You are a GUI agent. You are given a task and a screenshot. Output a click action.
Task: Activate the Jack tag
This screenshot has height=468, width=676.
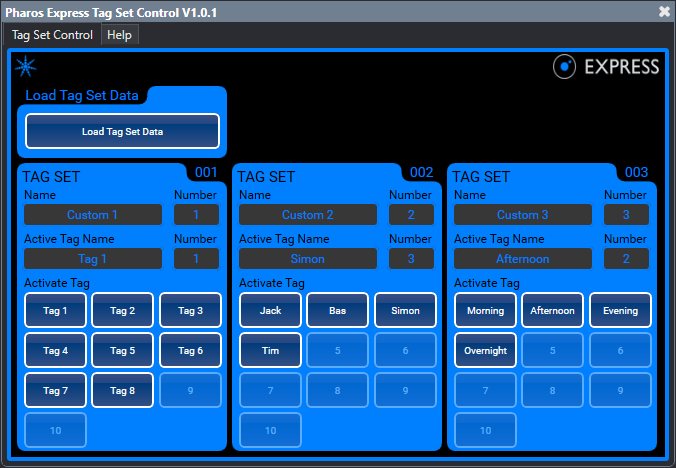coord(270,310)
